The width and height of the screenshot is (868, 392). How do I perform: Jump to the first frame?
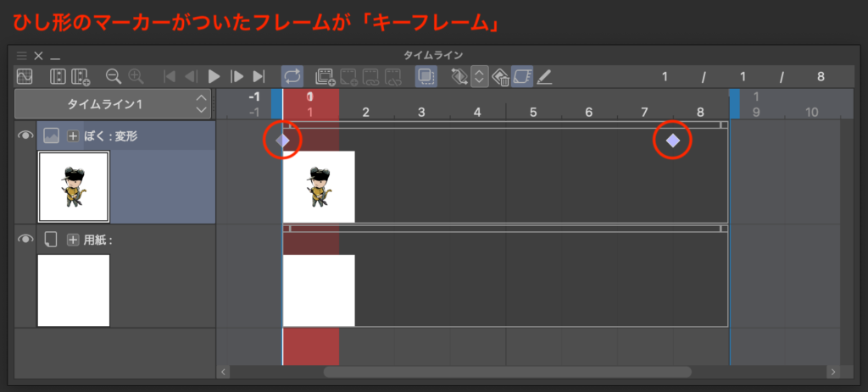click(170, 76)
